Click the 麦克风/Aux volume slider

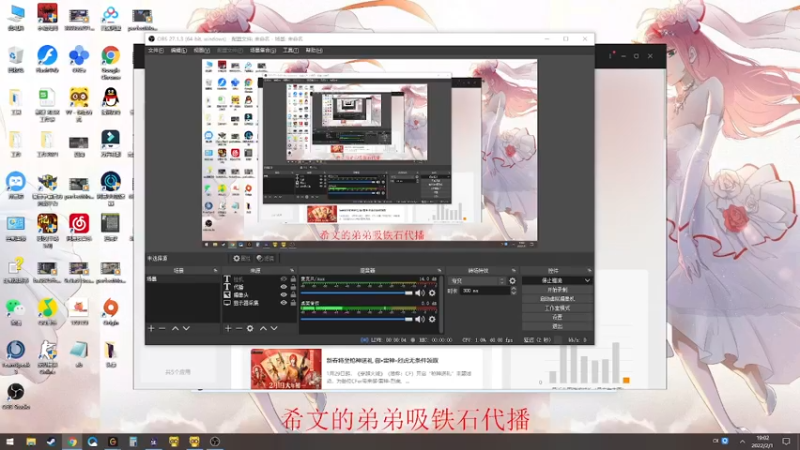[357, 293]
